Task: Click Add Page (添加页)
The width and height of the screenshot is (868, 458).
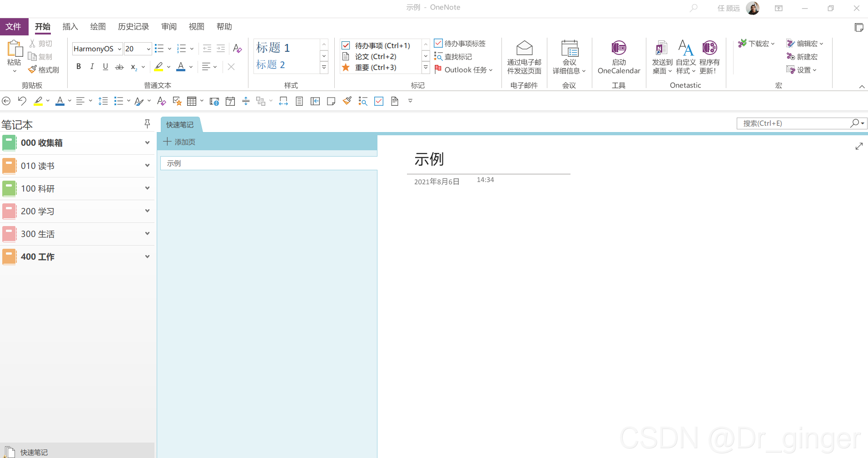Action: pos(179,142)
